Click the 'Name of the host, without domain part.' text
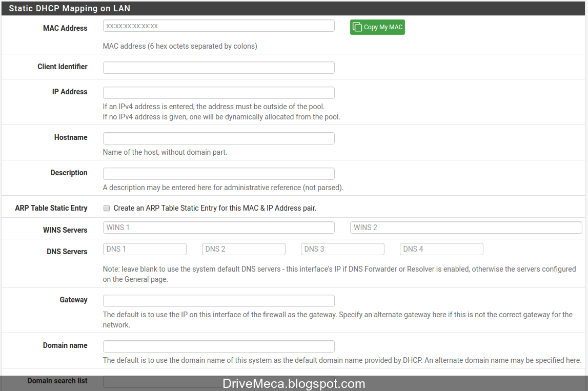 click(165, 152)
